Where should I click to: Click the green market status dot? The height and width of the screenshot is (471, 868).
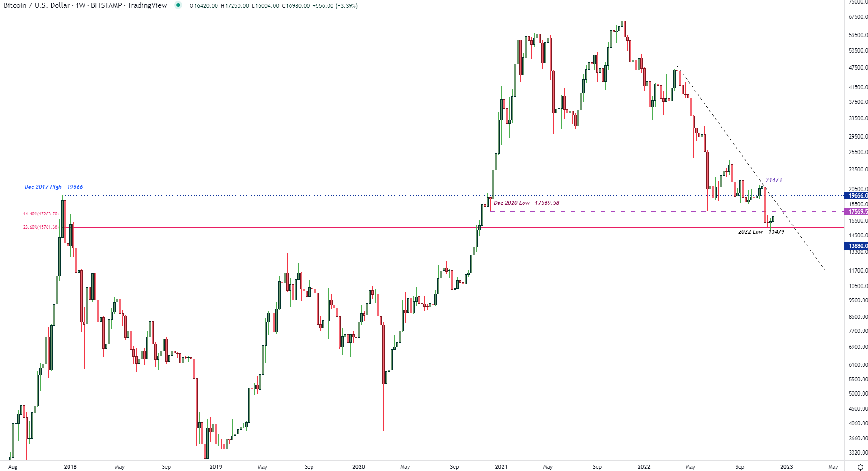(178, 5)
